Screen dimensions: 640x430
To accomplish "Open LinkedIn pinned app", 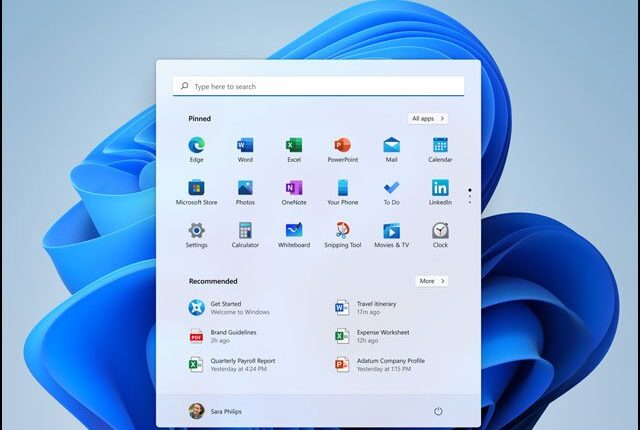I will point(440,188).
